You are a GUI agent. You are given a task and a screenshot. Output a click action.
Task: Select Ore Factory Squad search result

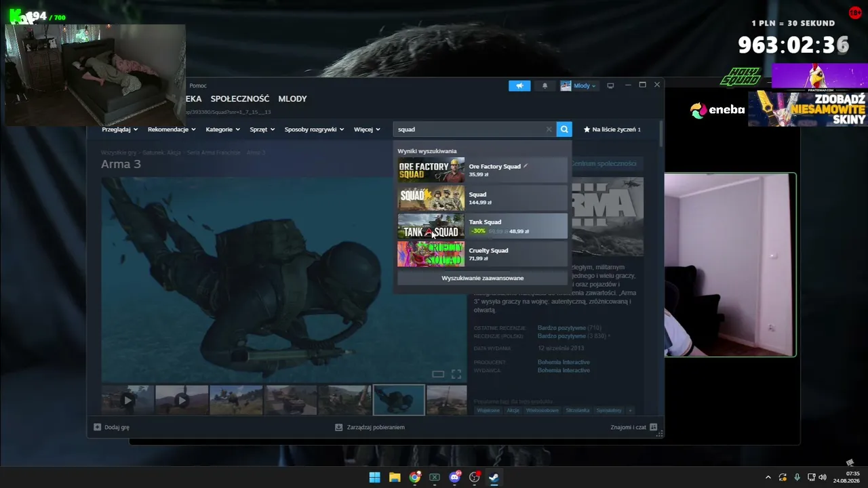click(482, 170)
